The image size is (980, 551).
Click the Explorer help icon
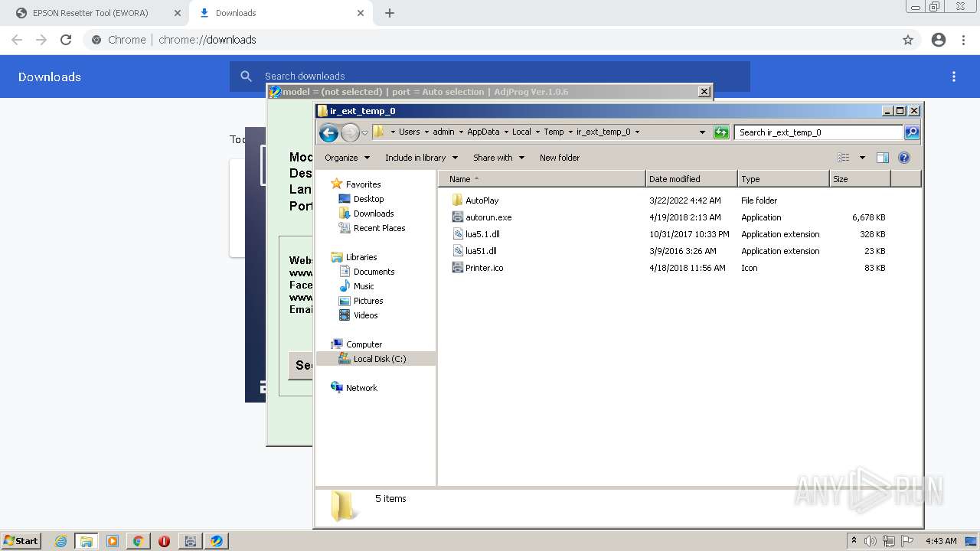[x=904, y=158]
